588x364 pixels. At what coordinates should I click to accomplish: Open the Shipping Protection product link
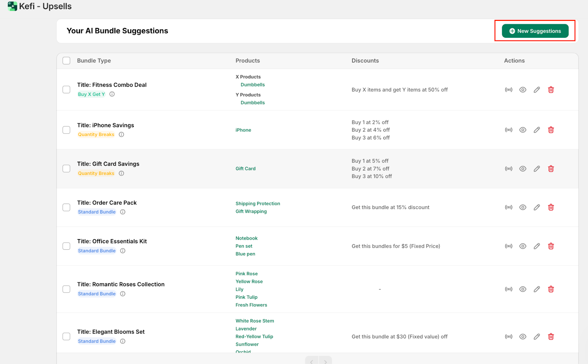(258, 203)
